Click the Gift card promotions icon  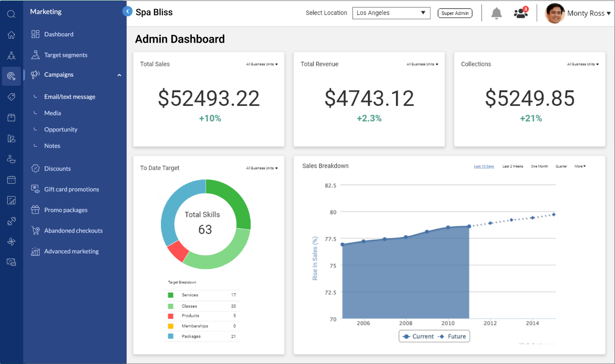pos(35,189)
